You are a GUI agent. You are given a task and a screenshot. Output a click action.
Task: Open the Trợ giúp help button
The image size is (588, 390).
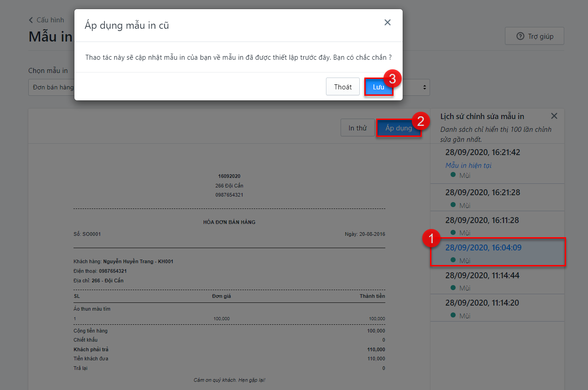534,36
